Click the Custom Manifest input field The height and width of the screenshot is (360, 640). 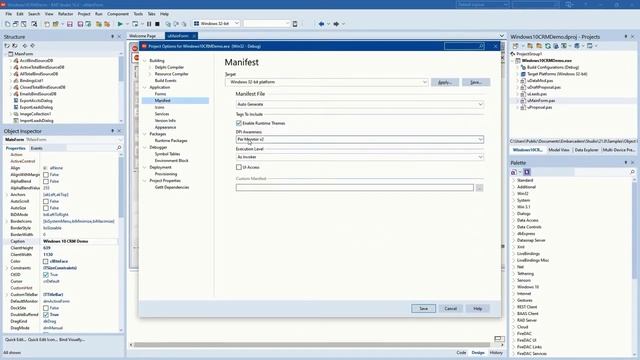pyautogui.click(x=354, y=188)
